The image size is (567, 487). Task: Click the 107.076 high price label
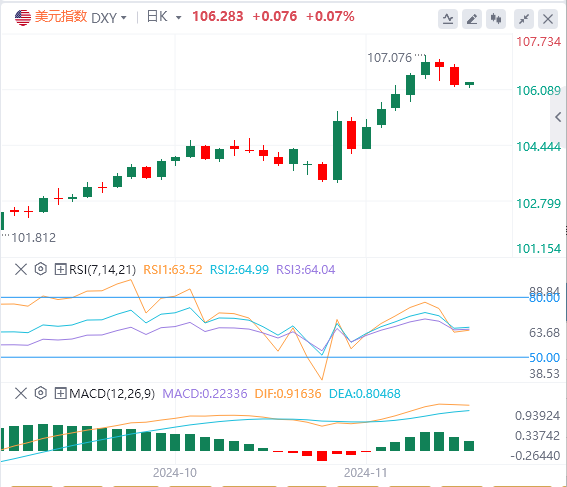(x=389, y=57)
